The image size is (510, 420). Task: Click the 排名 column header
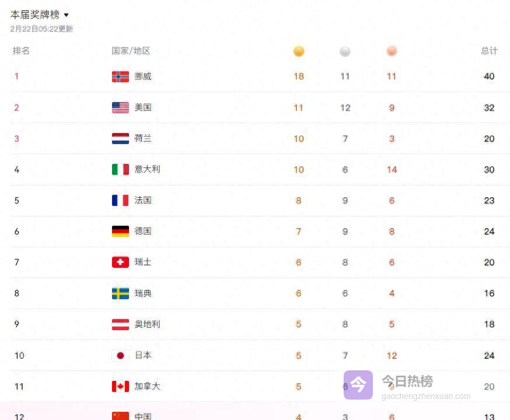click(21, 51)
